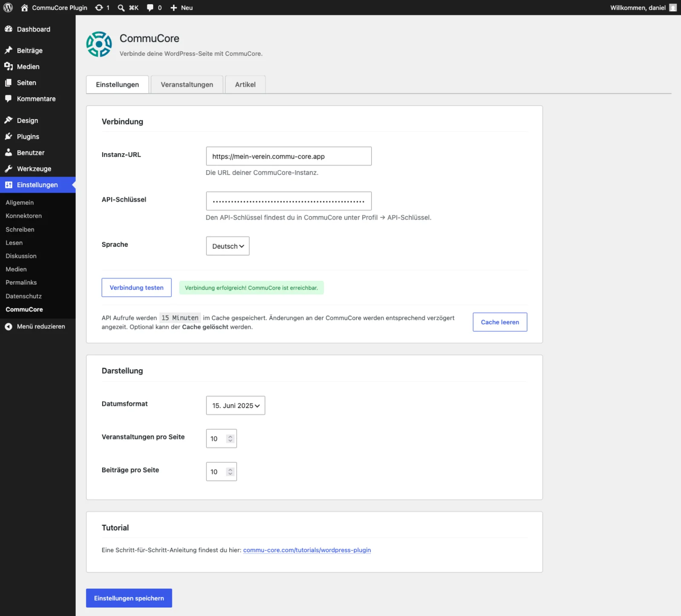Click the Beiträge pro Seite stepper arrows
This screenshot has height=616, width=681.
tap(230, 472)
